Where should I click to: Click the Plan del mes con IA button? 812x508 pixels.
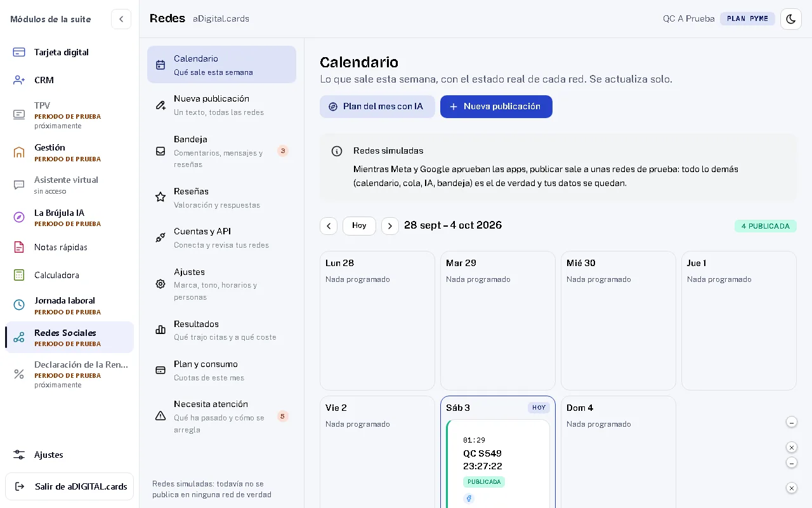[377, 107]
